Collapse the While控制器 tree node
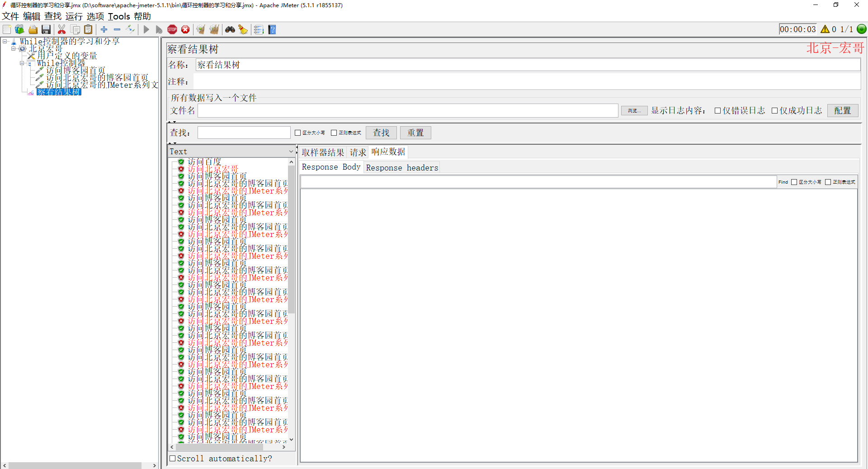This screenshot has height=469, width=868. coord(22,63)
